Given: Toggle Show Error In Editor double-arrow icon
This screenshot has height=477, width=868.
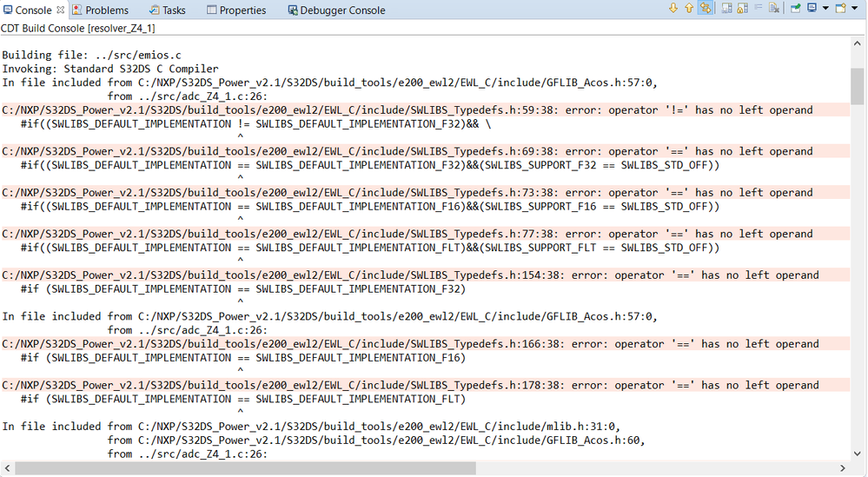Looking at the screenshot, I should [706, 8].
